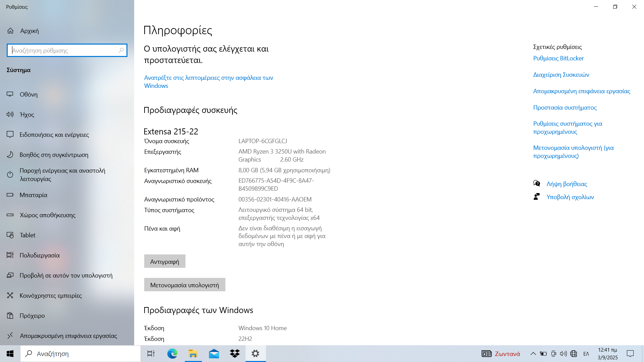This screenshot has width=644, height=362.
Task: Click the power icon for Παροχή ενέργειας
Action: pos(10,175)
